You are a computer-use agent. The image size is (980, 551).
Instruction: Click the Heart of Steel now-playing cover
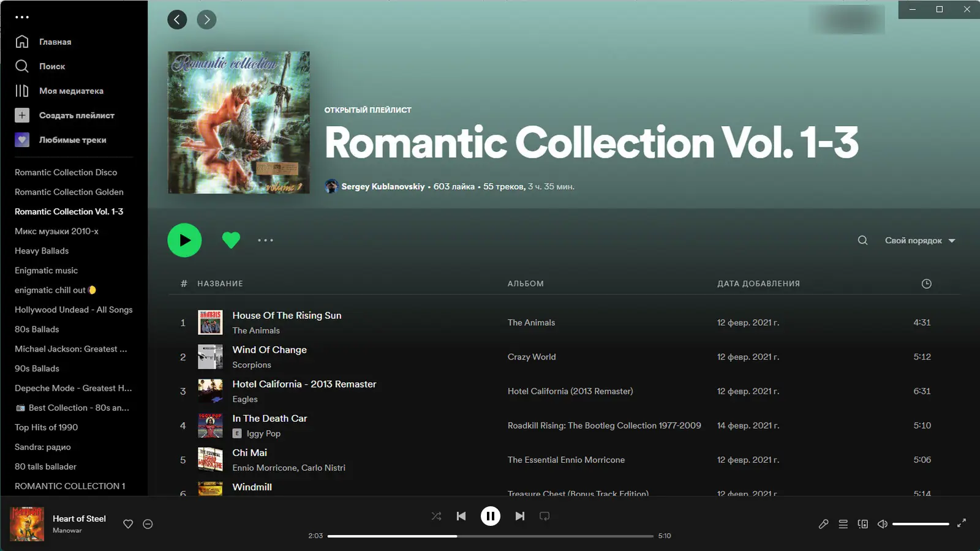pyautogui.click(x=27, y=523)
